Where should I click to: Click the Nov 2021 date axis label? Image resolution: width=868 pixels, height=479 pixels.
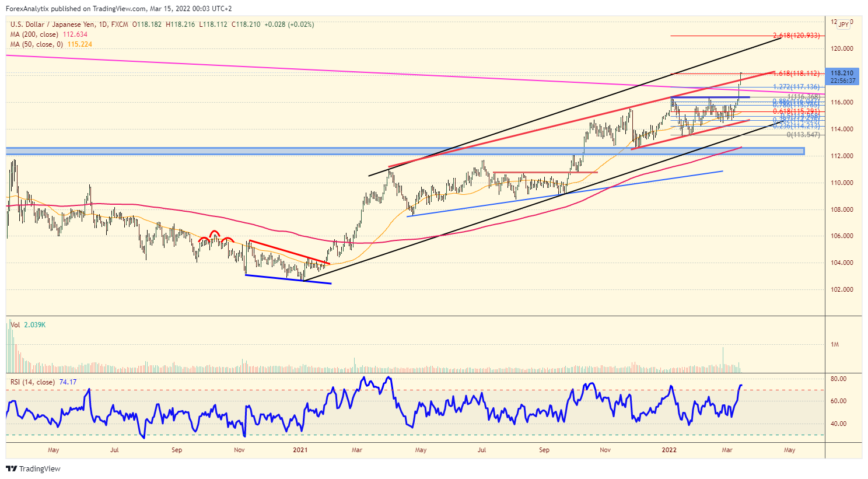pyautogui.click(x=605, y=450)
